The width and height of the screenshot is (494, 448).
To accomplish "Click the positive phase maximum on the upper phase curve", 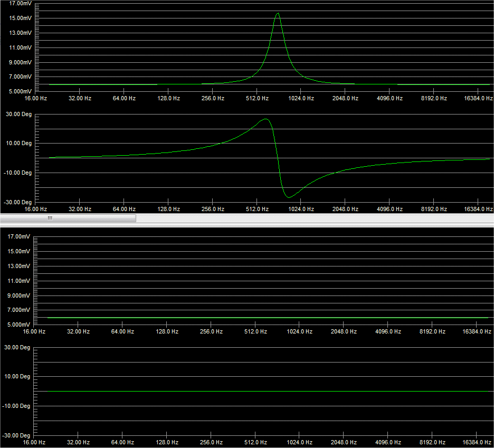I will click(265, 119).
